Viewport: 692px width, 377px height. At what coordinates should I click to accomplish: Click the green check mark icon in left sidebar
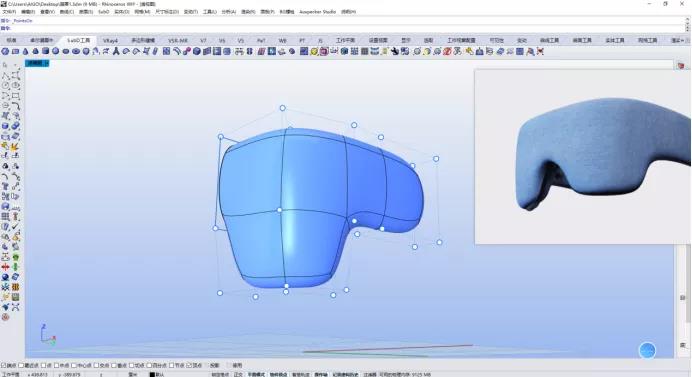15,226
